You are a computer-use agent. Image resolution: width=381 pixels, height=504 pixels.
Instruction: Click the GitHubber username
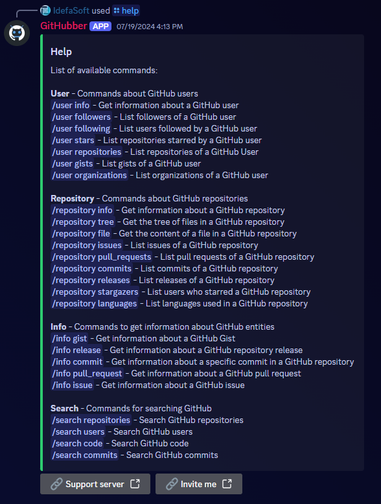64,26
